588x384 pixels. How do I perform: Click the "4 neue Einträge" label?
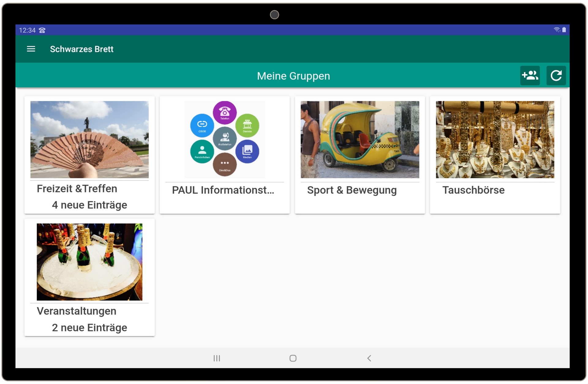pos(89,205)
